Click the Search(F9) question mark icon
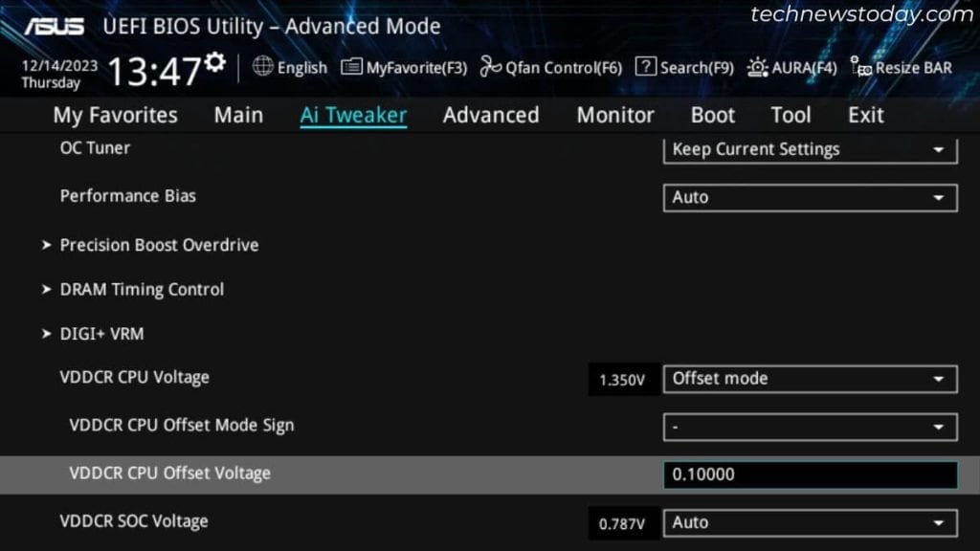Screen dimensions: 980x551 (x=646, y=66)
